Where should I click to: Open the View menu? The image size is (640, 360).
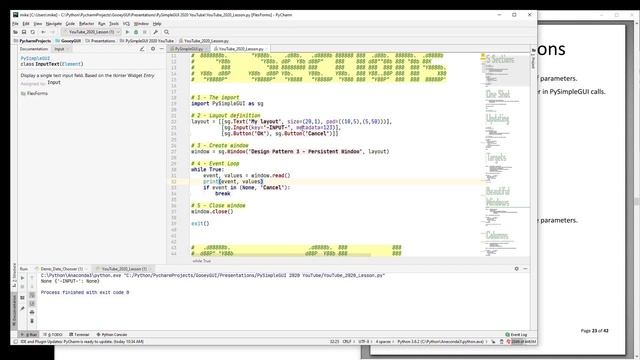(x=38, y=24)
